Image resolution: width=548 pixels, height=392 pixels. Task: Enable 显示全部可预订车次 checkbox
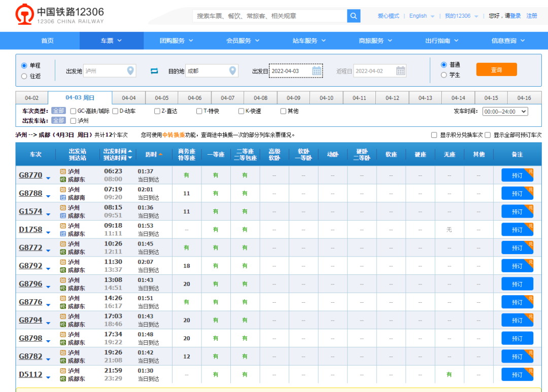(x=488, y=135)
